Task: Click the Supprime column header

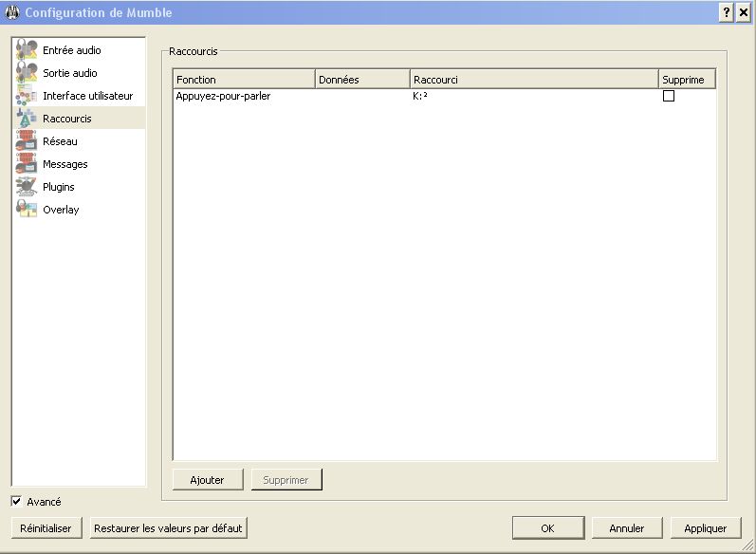Action: click(687, 79)
